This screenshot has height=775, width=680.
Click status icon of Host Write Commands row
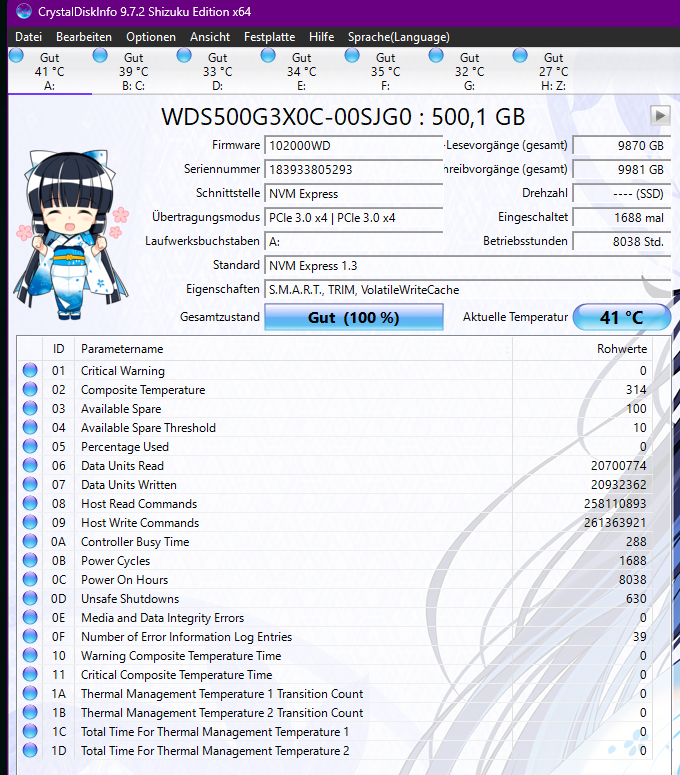click(x=30, y=522)
